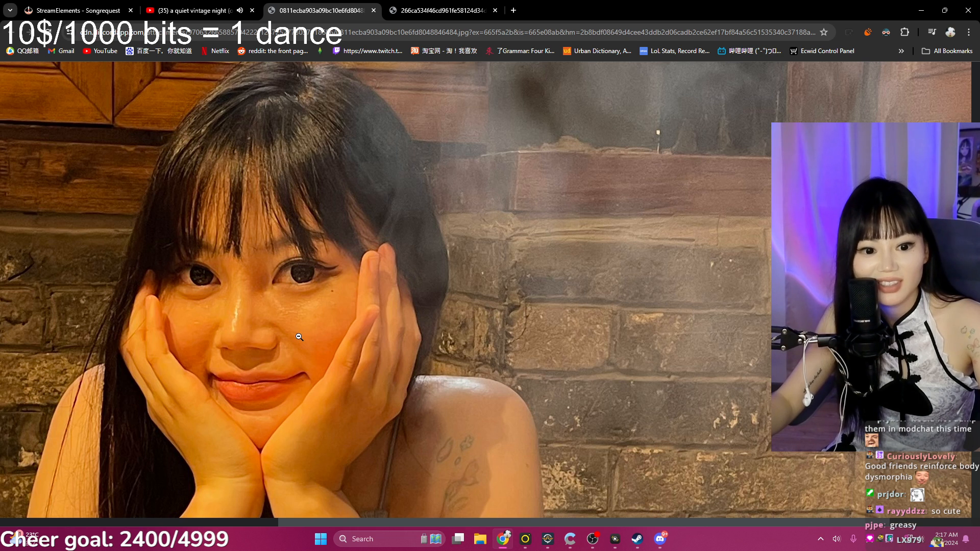Toggle the taskbar volume speaker icon
Viewport: 980px width, 551px height.
click(836, 539)
